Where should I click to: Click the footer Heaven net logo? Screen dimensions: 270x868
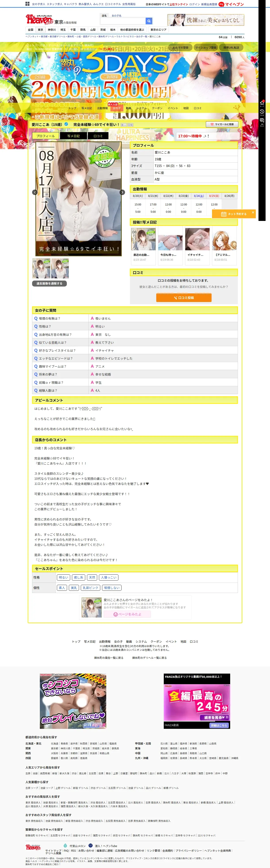[x=33, y=847]
